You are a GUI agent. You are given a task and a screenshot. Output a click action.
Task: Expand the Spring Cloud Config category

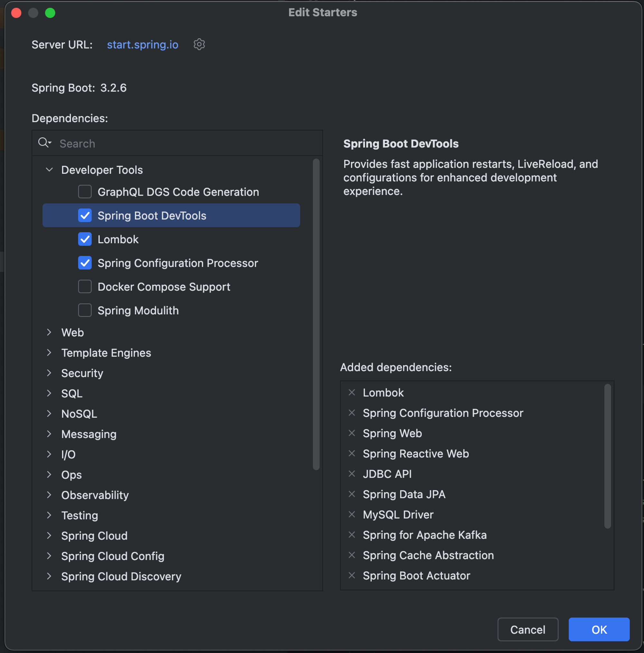click(x=49, y=556)
